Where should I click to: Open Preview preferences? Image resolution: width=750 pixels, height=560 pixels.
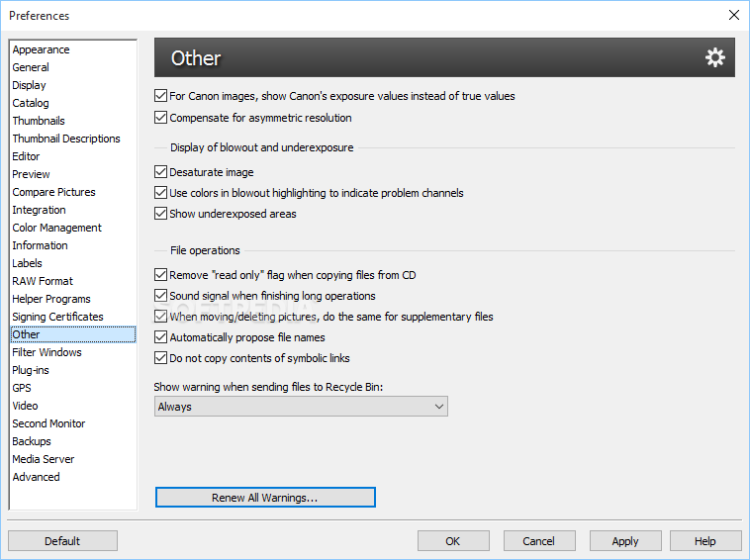pos(72,174)
